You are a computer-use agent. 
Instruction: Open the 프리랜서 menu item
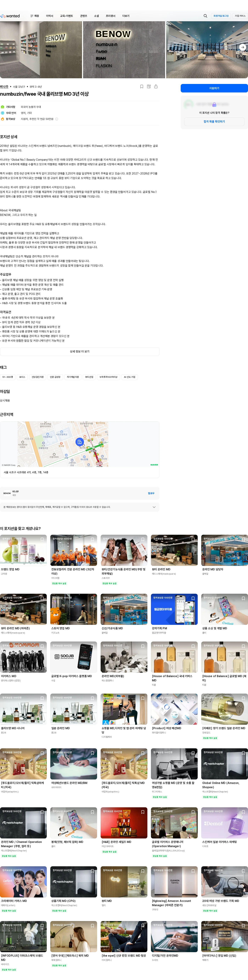[111, 16]
